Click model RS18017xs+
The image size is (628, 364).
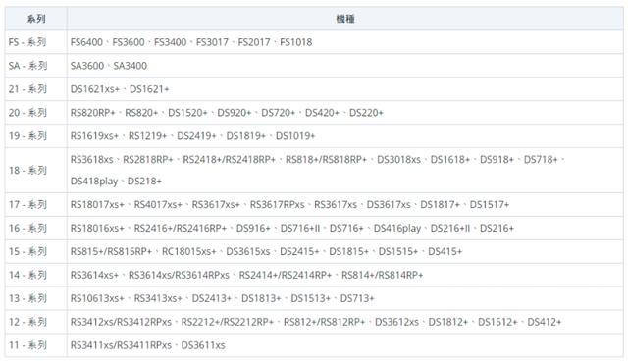coord(97,205)
